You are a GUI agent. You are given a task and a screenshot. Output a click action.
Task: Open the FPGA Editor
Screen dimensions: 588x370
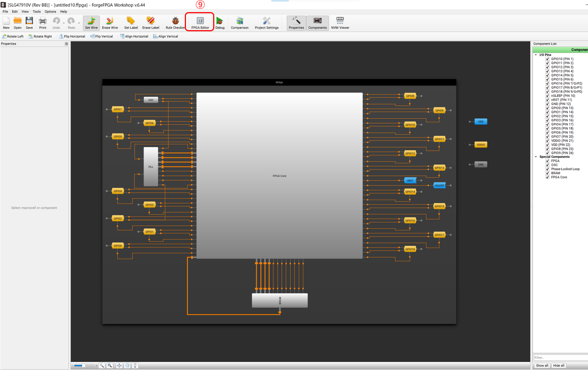pyautogui.click(x=200, y=23)
